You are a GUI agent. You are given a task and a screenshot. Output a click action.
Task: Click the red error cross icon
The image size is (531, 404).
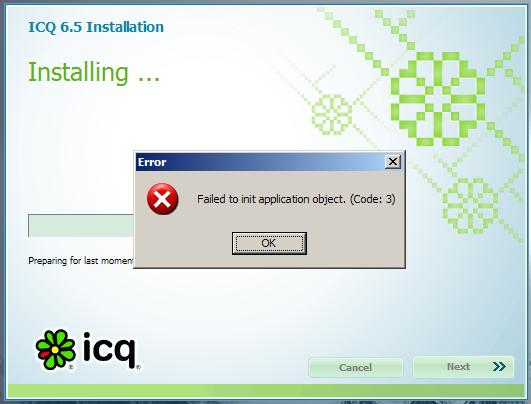[x=163, y=199]
